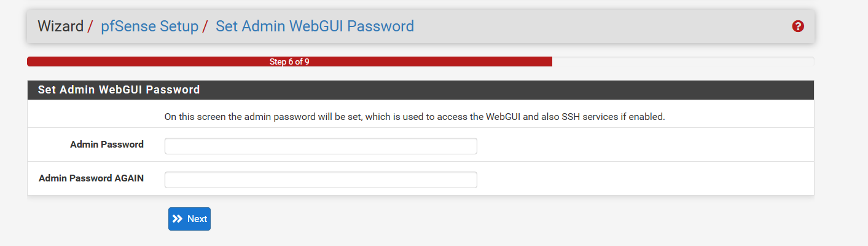Select the Admin Password AGAIN label
Image resolution: width=868 pixels, height=246 pixels.
coord(91,178)
